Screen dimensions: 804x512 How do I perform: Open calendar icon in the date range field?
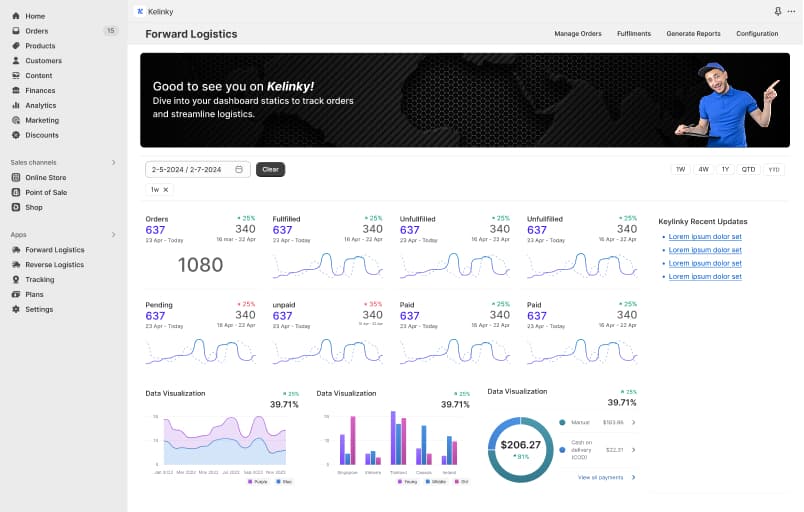point(239,170)
